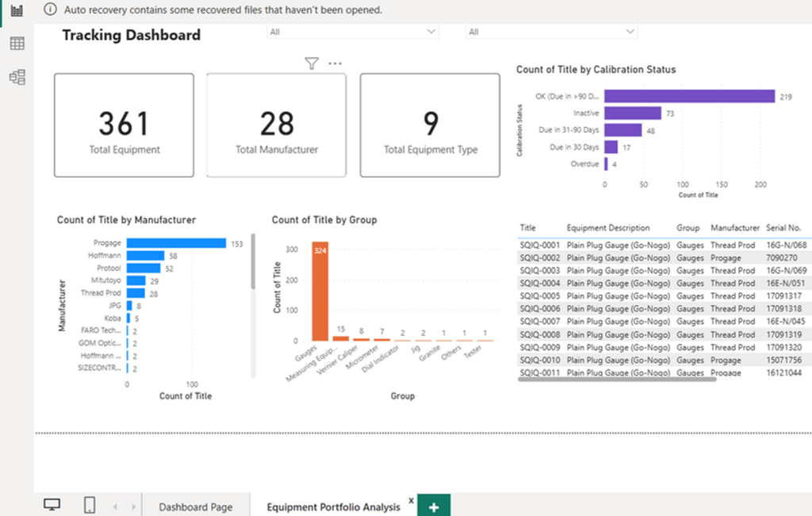Close the Equipment Portfolio Analysis page tab
The width and height of the screenshot is (812, 516).
(411, 501)
